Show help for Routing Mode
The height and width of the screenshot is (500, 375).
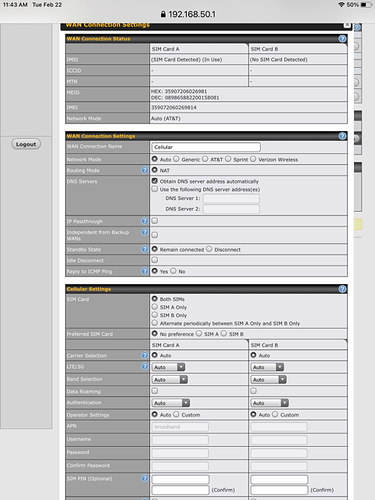[x=145, y=170]
